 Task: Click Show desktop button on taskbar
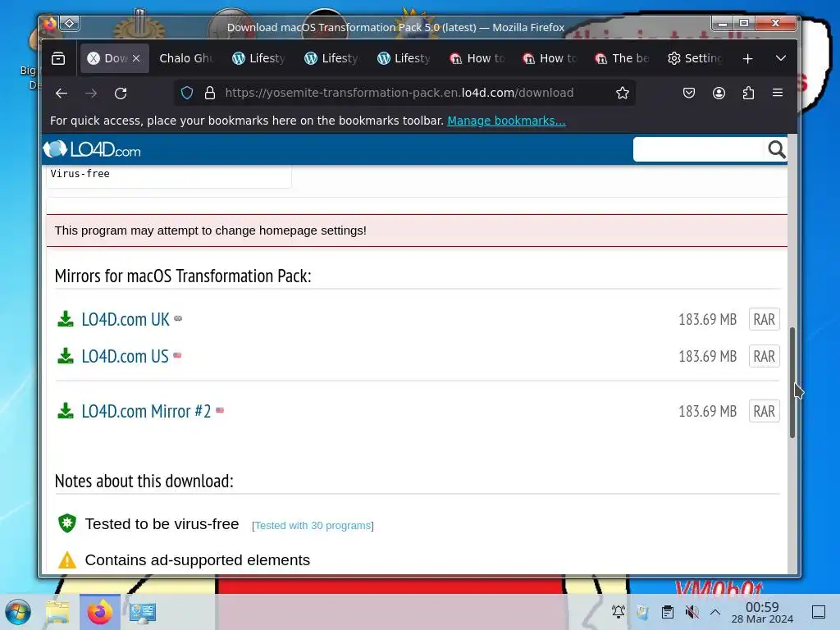coord(819,612)
